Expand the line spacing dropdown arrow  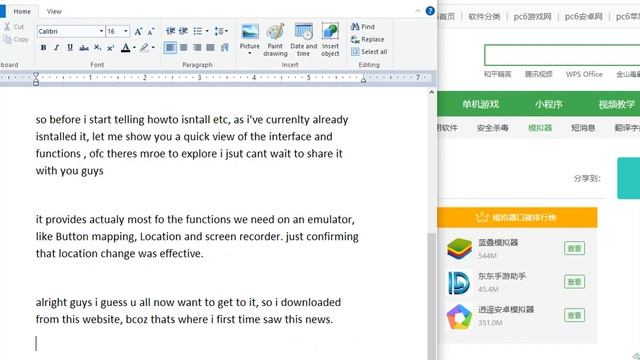point(227,31)
